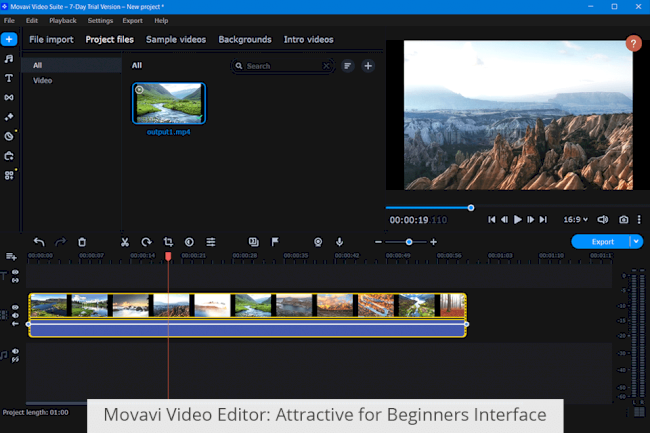Click the preview progress slider handle

(x=471, y=208)
